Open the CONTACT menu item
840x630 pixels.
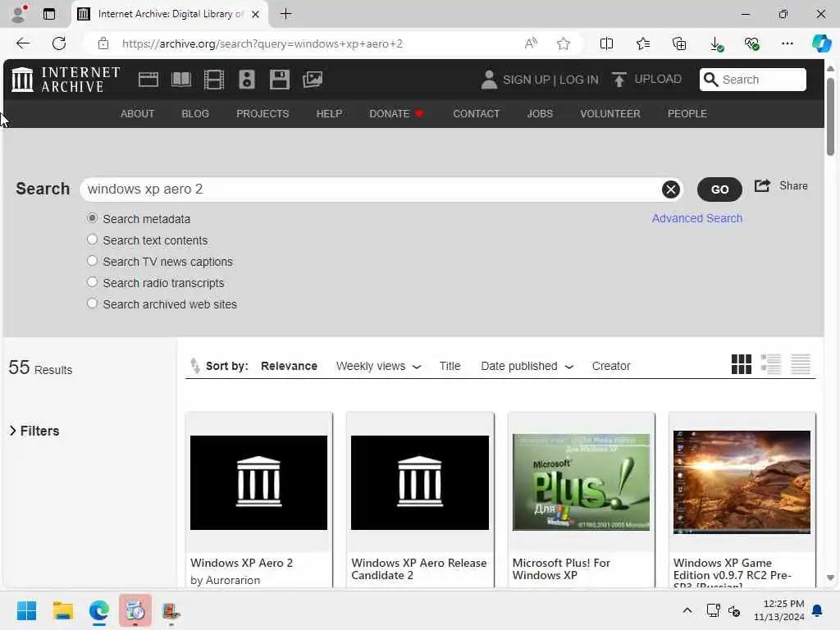point(477,113)
